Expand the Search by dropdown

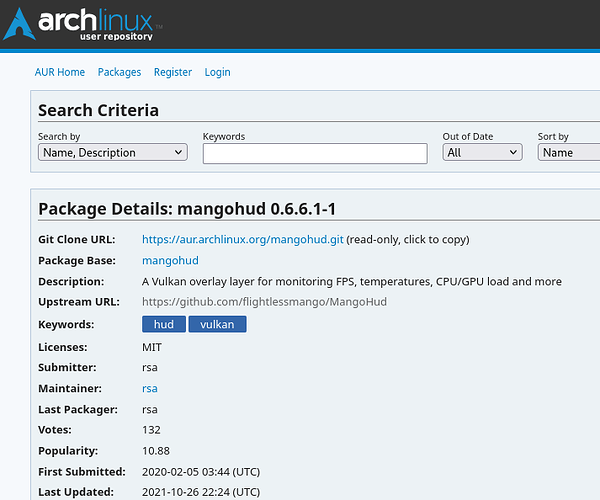click(113, 152)
